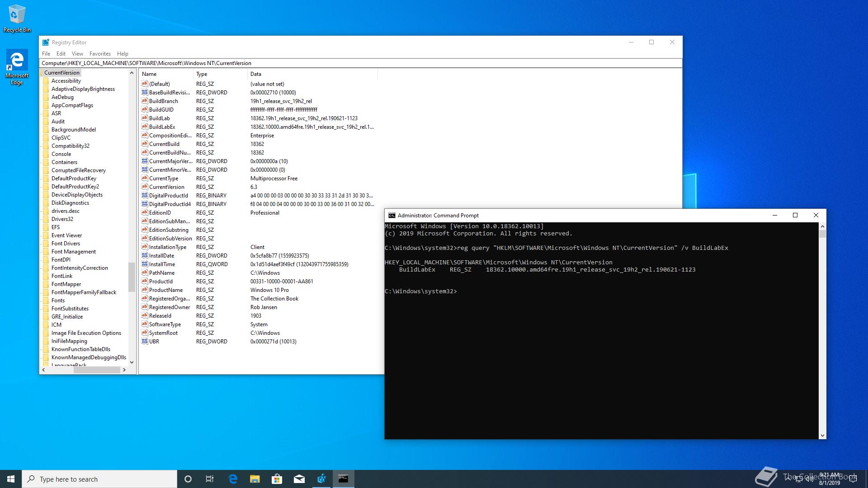Select the BaseBuildRevision DWORD value icon

(x=145, y=92)
